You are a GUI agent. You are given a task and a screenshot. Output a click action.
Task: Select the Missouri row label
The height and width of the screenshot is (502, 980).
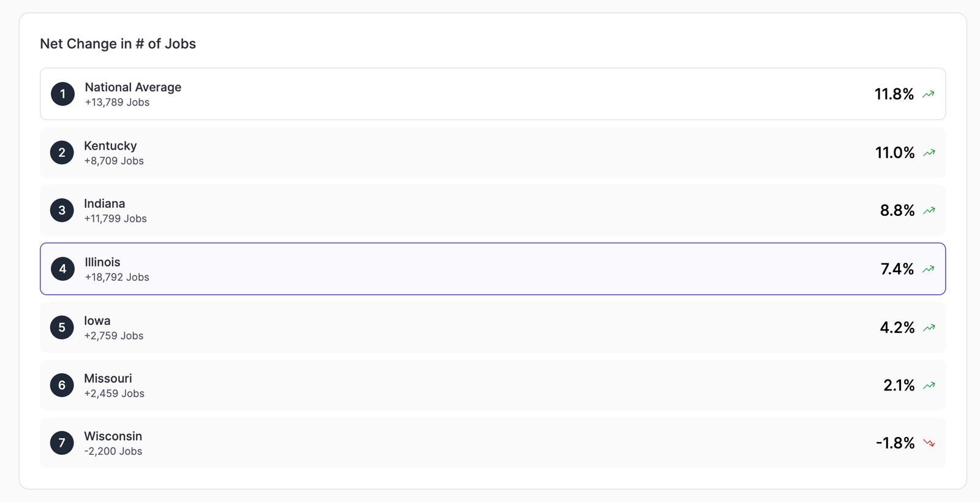click(x=108, y=378)
